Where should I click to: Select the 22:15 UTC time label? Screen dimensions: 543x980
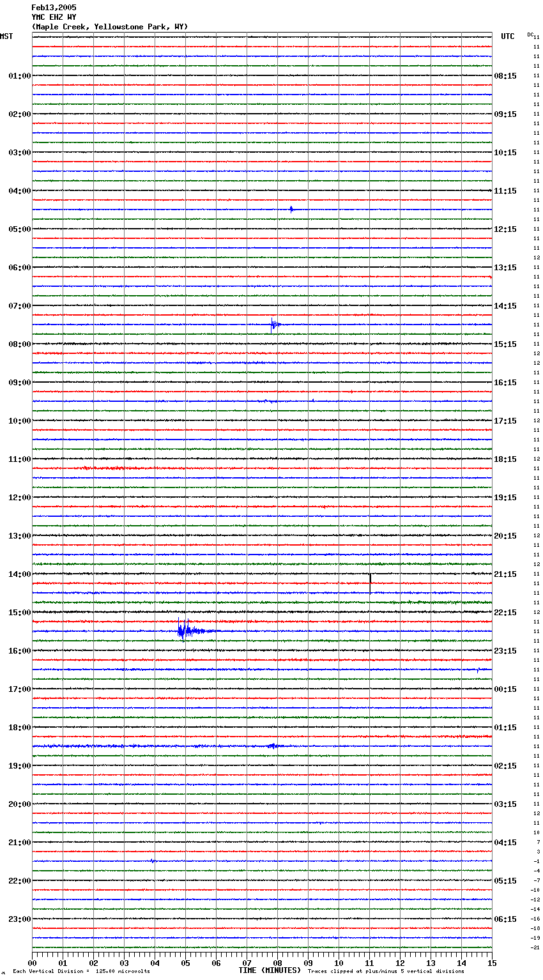pos(505,613)
